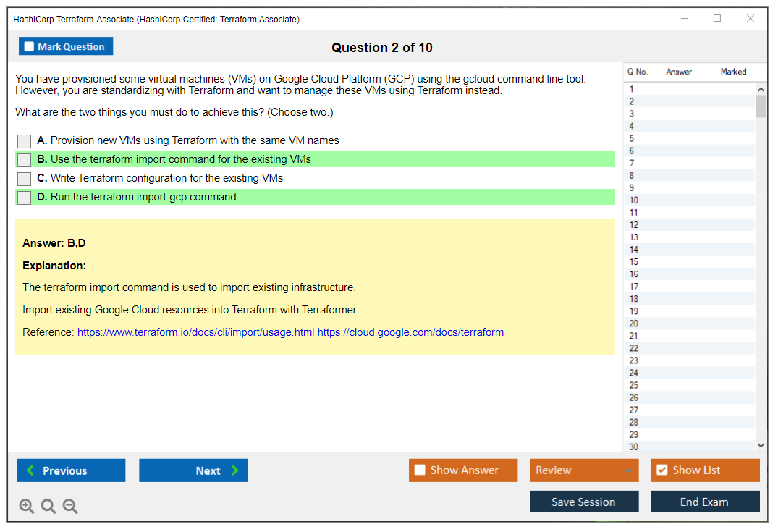
Task: Tick option C Write Terraform configuration
Action: point(25,179)
